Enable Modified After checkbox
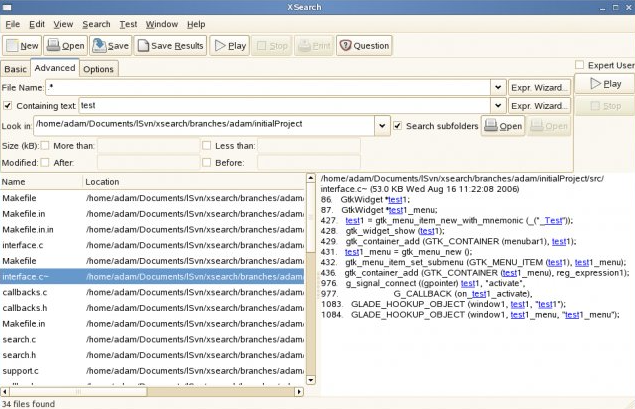Screen dimensions: 635x409 click(45, 162)
